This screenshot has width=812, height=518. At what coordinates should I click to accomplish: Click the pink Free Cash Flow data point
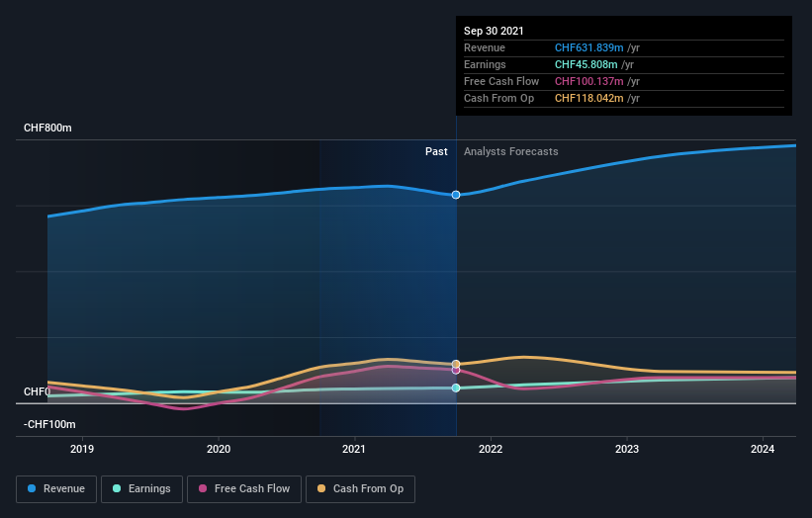point(456,370)
